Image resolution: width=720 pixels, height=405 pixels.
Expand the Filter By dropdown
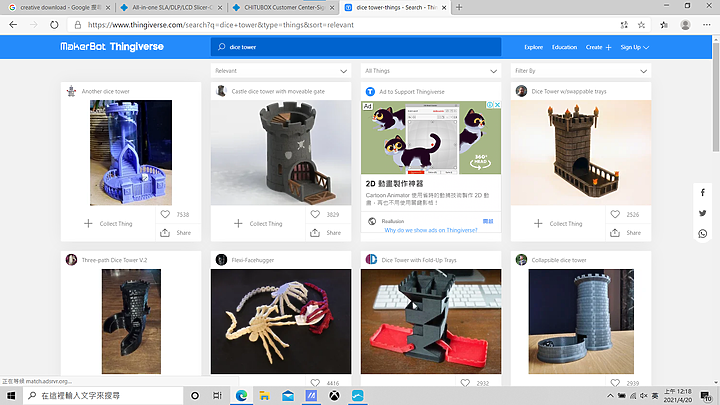pyautogui.click(x=581, y=71)
